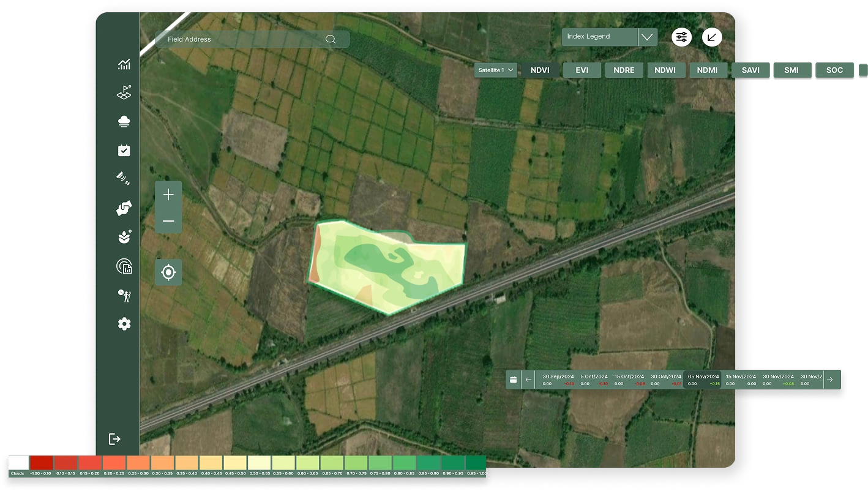Select the SOC index button
The image size is (868, 491).
click(835, 70)
